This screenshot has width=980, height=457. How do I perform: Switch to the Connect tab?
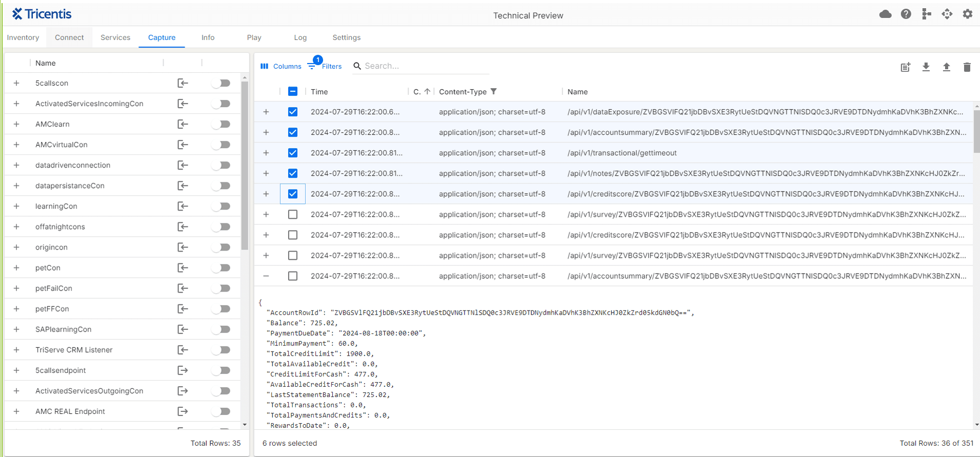(x=69, y=37)
